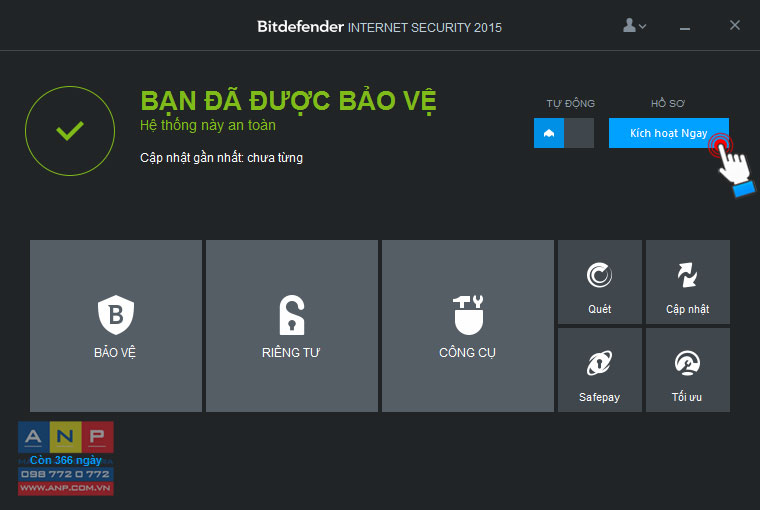Click the Kích hoạt Ngay profile button
The width and height of the screenshot is (760, 510).
668,133
